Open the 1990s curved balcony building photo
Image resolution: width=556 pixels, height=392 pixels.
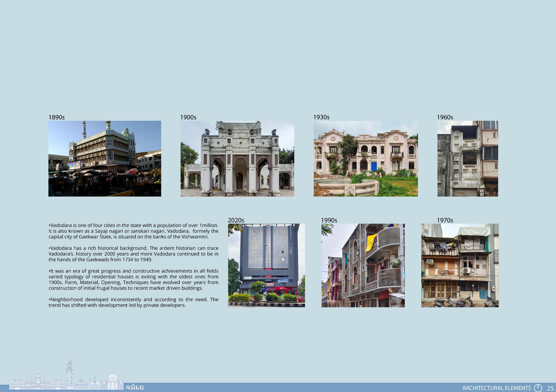(363, 265)
